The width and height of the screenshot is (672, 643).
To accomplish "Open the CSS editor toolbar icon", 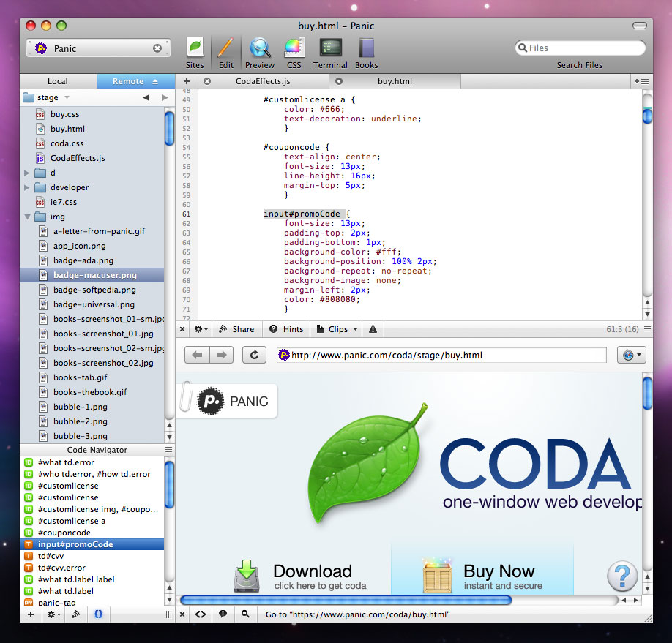I will (x=294, y=53).
